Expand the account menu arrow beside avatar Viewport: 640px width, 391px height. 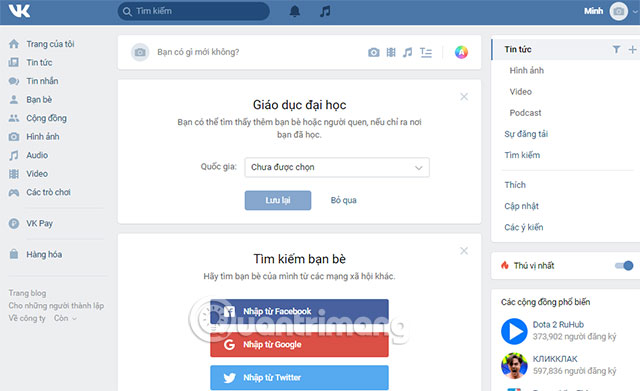(635, 12)
